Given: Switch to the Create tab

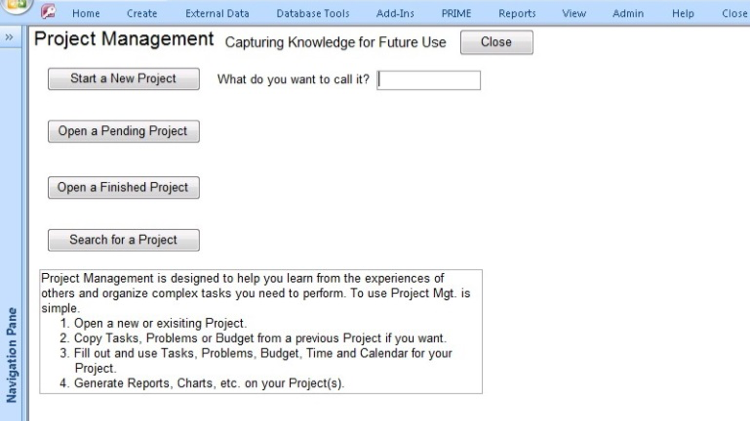Looking at the screenshot, I should pos(142,13).
